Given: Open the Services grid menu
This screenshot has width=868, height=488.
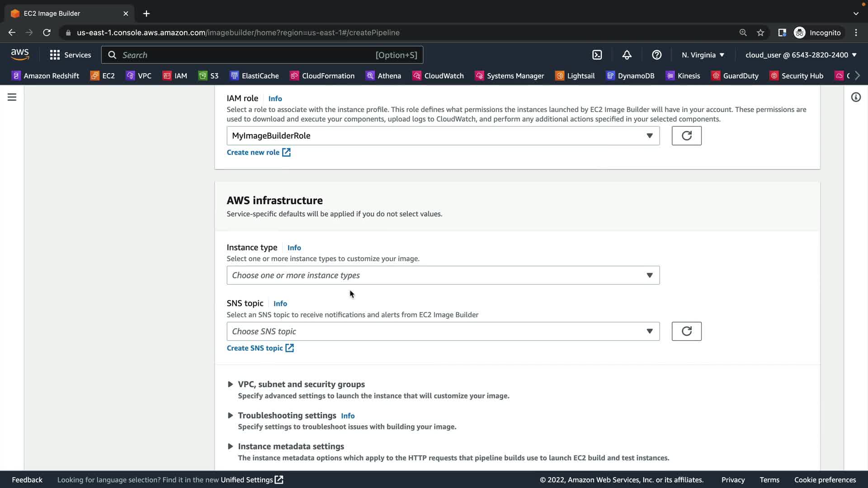Looking at the screenshot, I should point(70,55).
